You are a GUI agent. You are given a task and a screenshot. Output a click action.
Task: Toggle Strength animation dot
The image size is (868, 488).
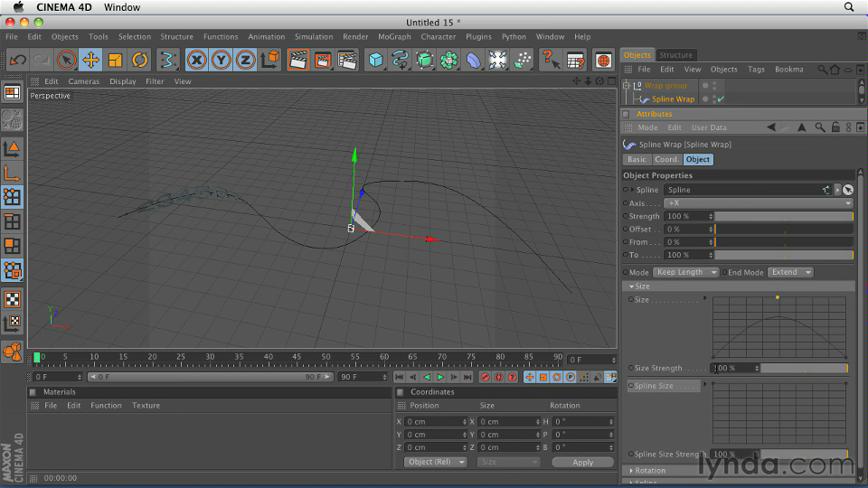[626, 216]
